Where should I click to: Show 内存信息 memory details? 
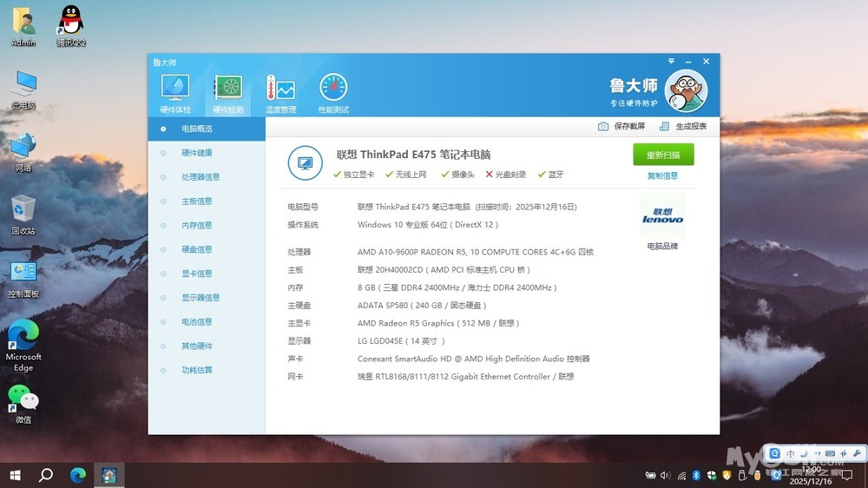click(196, 225)
